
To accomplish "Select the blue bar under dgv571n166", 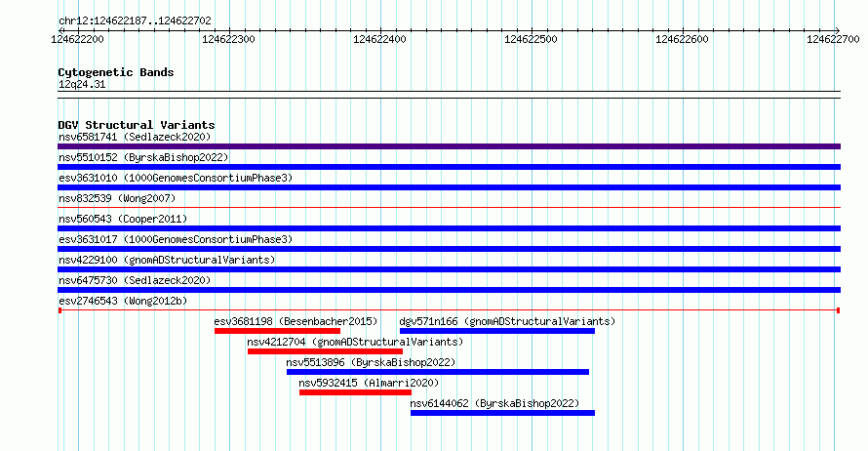I will (x=497, y=331).
